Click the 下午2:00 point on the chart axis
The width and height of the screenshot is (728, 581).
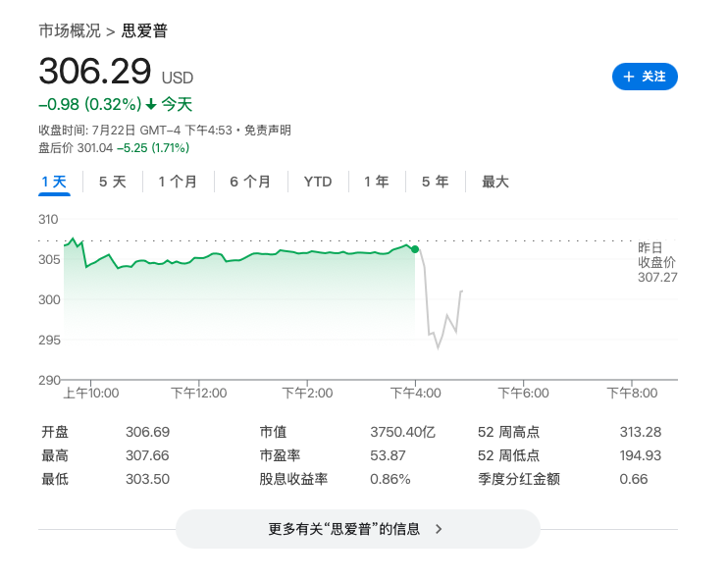(x=307, y=393)
